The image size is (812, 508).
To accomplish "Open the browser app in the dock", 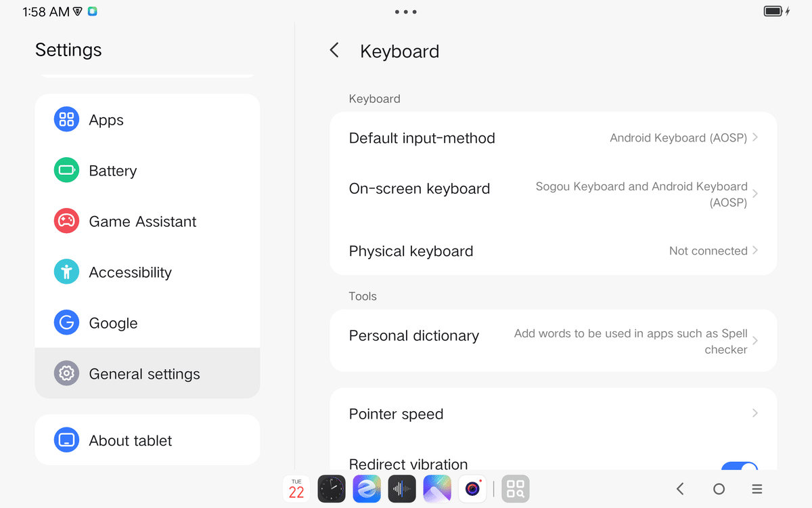I will [x=367, y=488].
